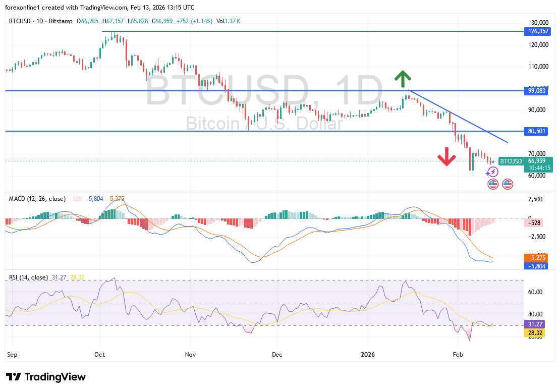This screenshot has height=392, width=560.
Task: Click the green up arrow marker
Action: [x=403, y=79]
